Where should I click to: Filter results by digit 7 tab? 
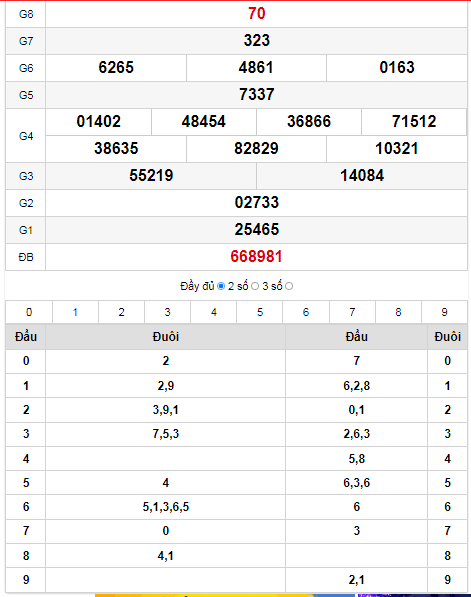(352, 312)
